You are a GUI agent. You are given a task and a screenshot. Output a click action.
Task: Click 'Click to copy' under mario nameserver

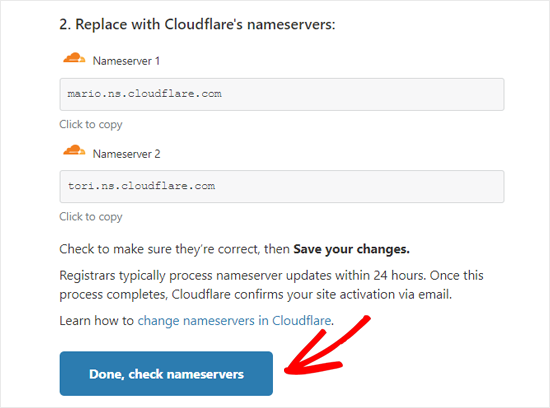pos(91,125)
